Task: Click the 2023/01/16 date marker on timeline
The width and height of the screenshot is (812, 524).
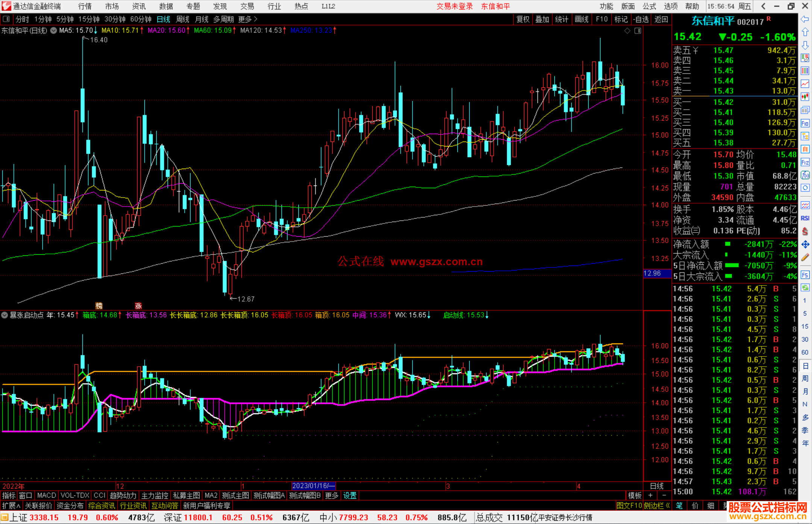Action: click(314, 486)
